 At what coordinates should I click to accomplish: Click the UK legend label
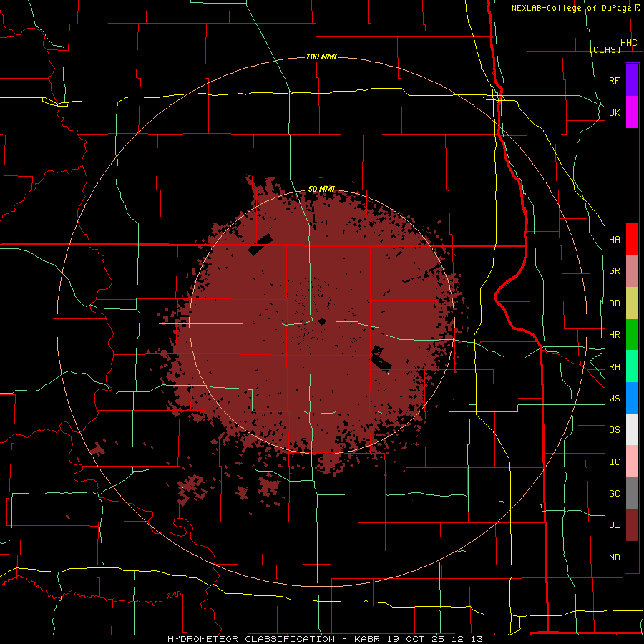pyautogui.click(x=614, y=112)
